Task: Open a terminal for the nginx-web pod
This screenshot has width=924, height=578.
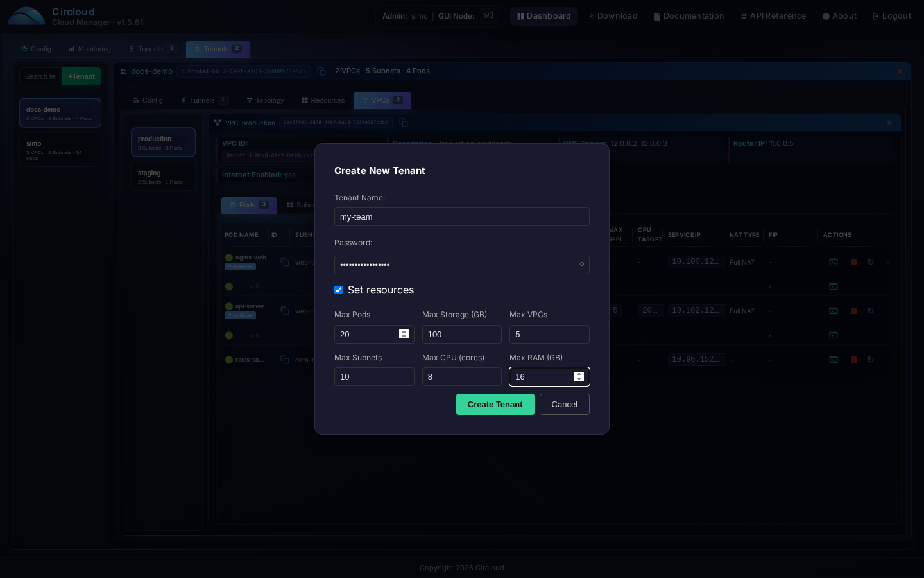Action: pos(834,262)
